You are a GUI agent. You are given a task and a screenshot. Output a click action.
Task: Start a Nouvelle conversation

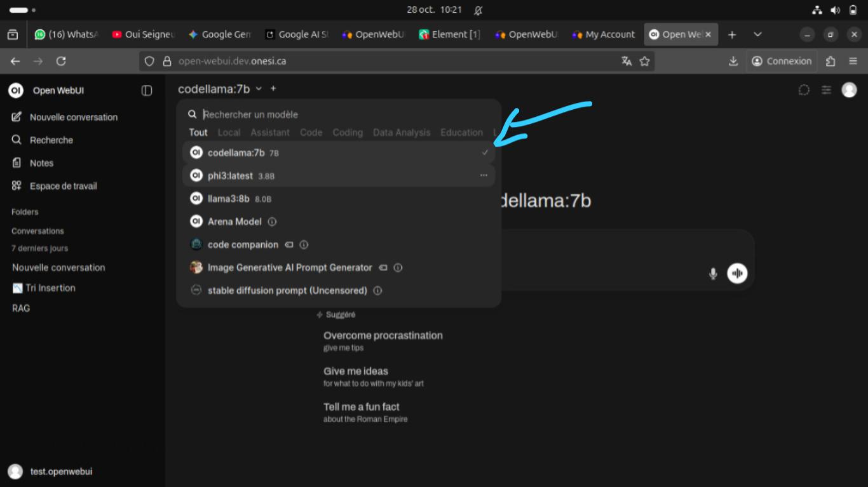point(73,117)
